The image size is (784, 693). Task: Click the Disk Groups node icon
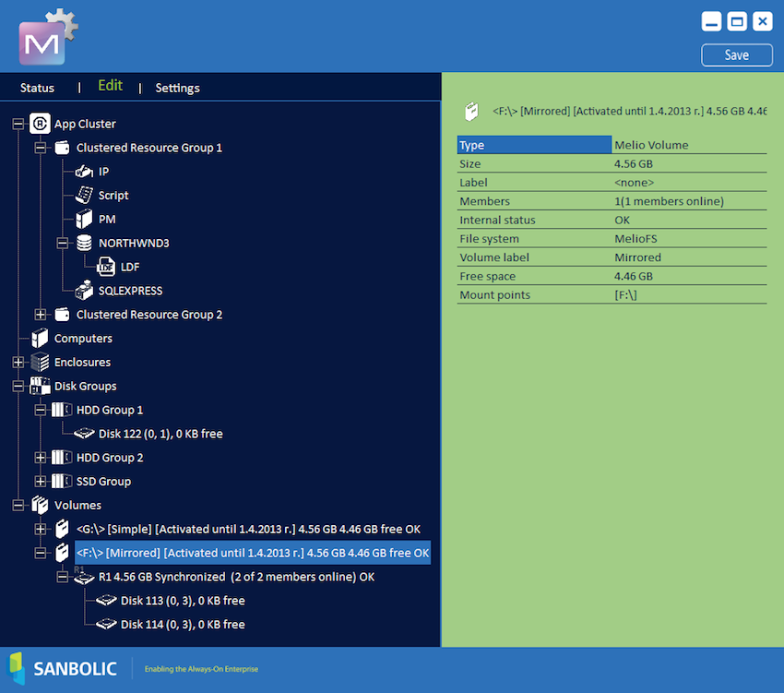[x=40, y=386]
